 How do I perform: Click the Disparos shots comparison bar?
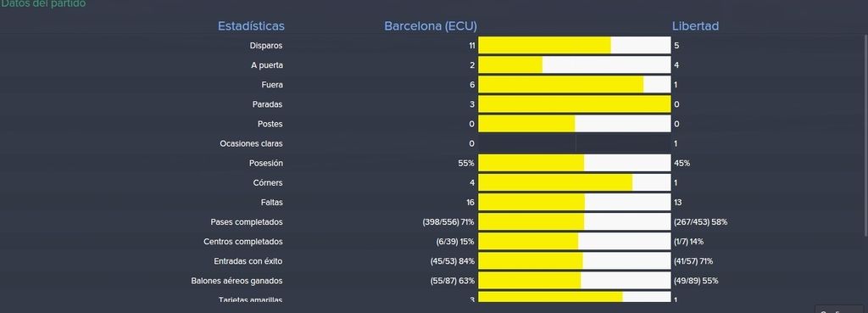click(x=574, y=46)
